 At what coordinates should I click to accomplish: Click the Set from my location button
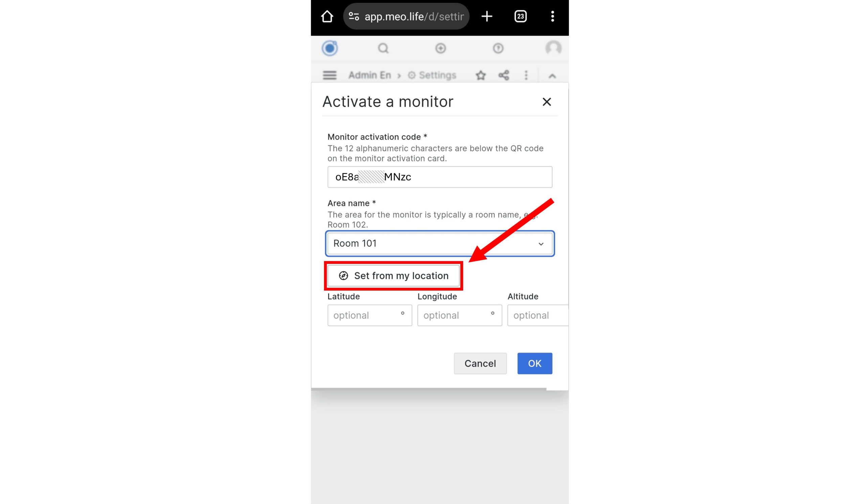[393, 275]
